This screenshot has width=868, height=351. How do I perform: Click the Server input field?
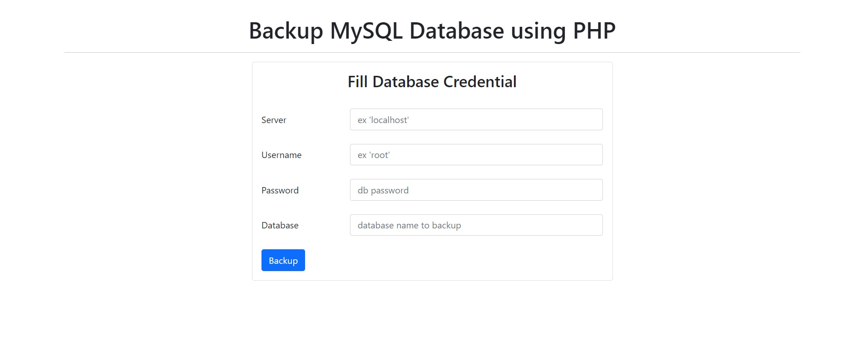[476, 119]
